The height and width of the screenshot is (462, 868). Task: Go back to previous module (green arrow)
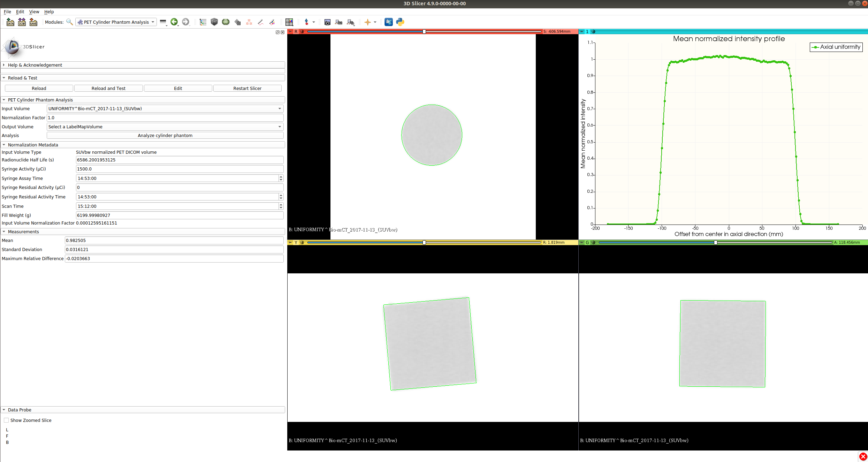[174, 22]
